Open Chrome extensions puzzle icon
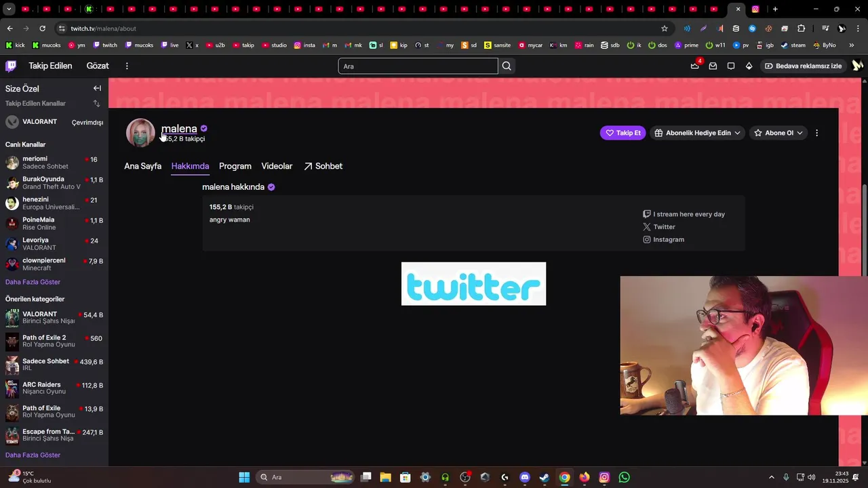868x488 pixels. (802, 28)
